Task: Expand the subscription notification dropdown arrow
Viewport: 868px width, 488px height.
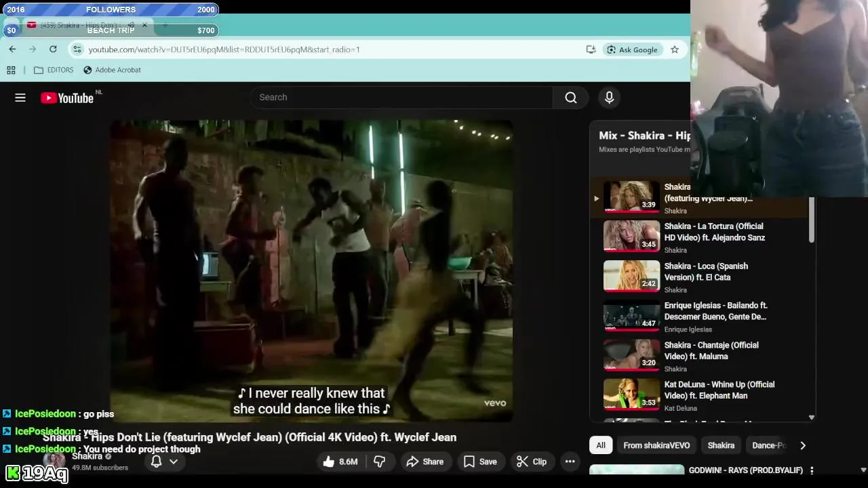Action: click(174, 462)
